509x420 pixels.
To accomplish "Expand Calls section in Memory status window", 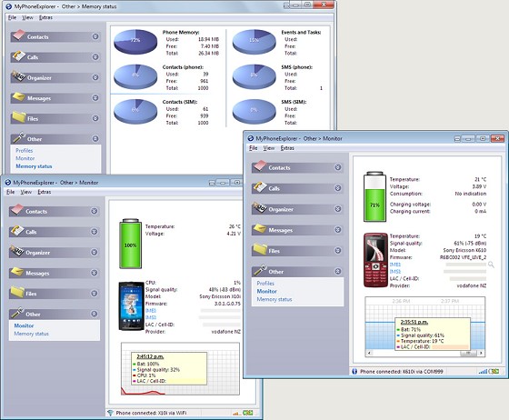I will pos(95,56).
